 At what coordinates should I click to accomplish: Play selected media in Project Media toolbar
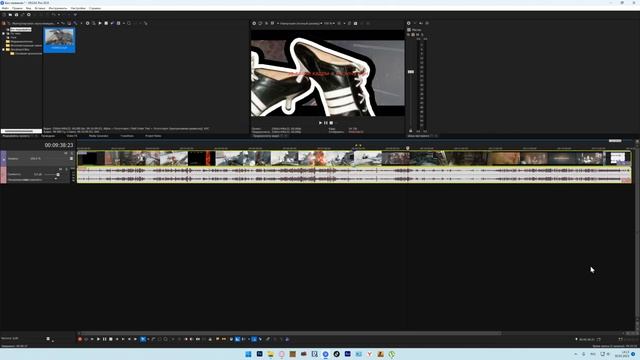[100, 23]
